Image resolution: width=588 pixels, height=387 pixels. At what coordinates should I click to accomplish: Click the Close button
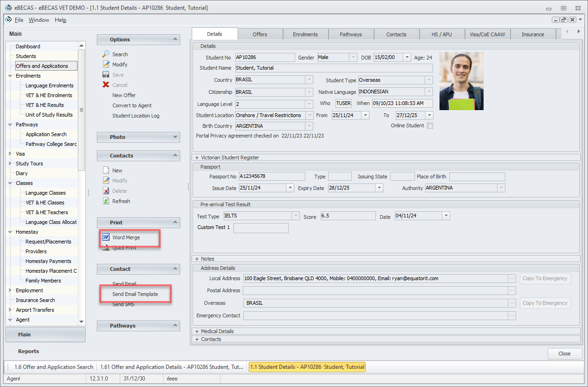[564, 354]
